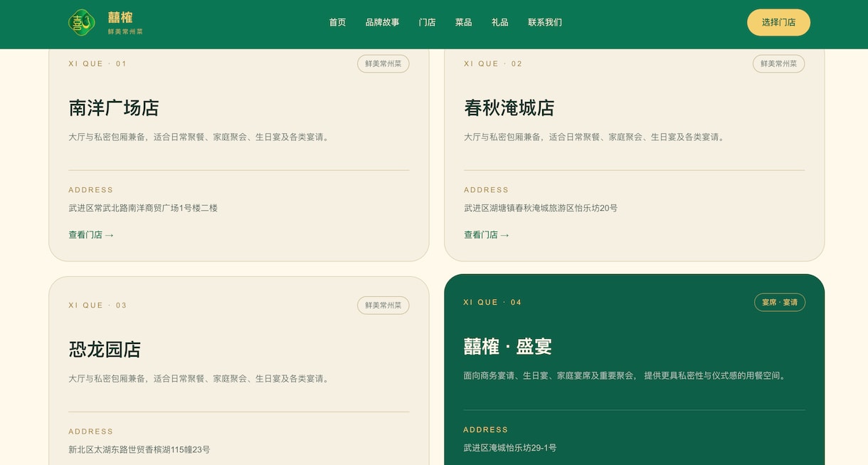868x465 pixels.
Task: Click the XI QUE · 03 label
Action: (x=97, y=305)
